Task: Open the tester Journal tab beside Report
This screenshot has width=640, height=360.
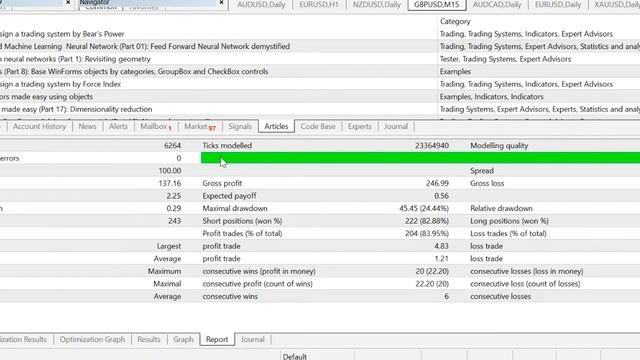Action: pyautogui.click(x=253, y=340)
